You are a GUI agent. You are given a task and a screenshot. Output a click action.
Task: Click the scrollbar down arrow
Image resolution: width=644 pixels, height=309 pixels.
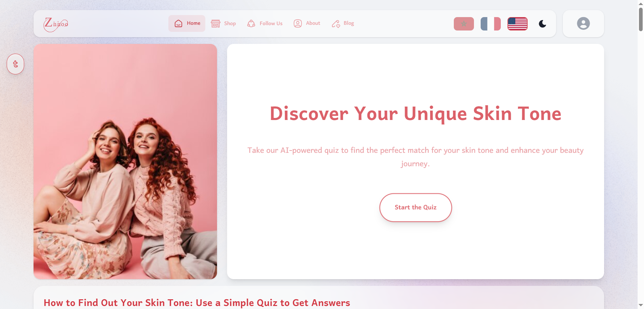click(641, 305)
